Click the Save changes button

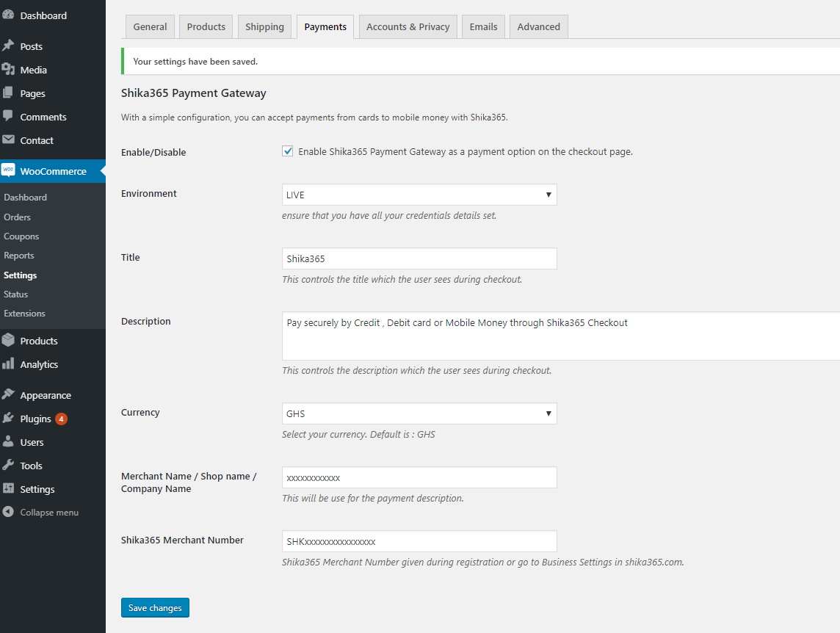click(x=155, y=608)
